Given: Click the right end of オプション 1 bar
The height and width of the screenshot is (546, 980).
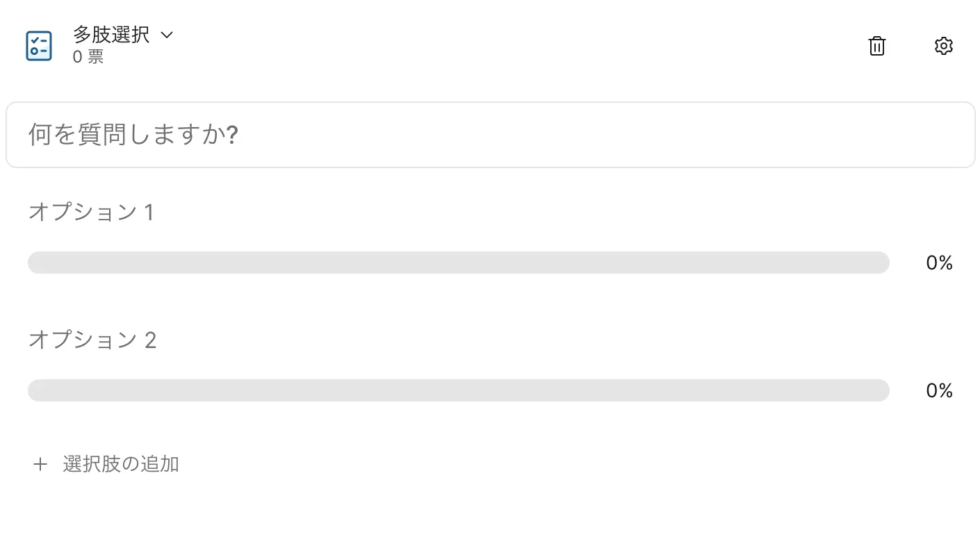Looking at the screenshot, I should (881, 263).
